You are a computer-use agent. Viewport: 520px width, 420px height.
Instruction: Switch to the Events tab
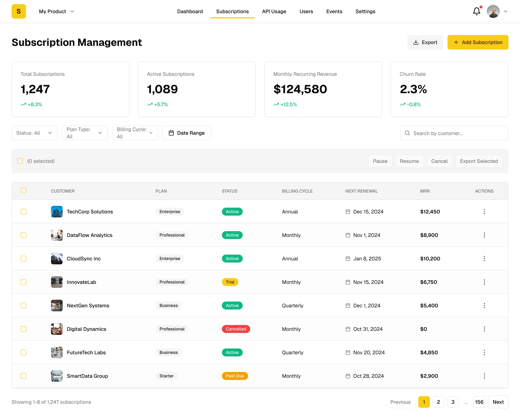coord(334,11)
